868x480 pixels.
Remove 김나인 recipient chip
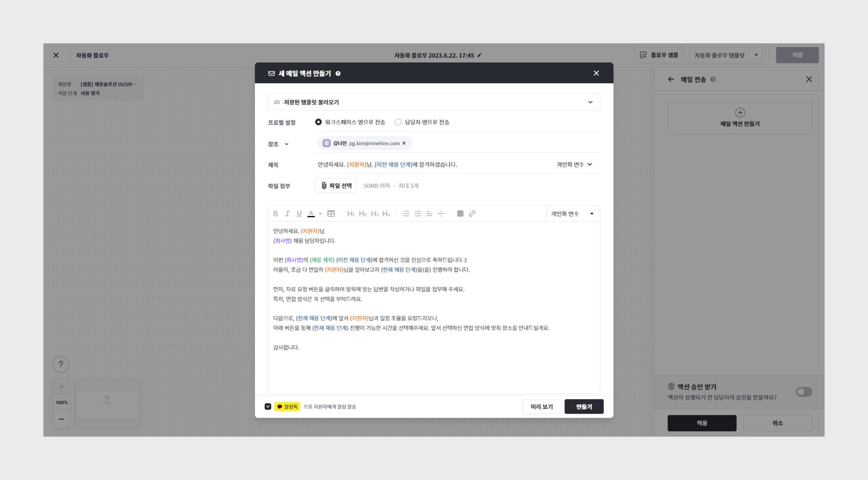(x=404, y=143)
